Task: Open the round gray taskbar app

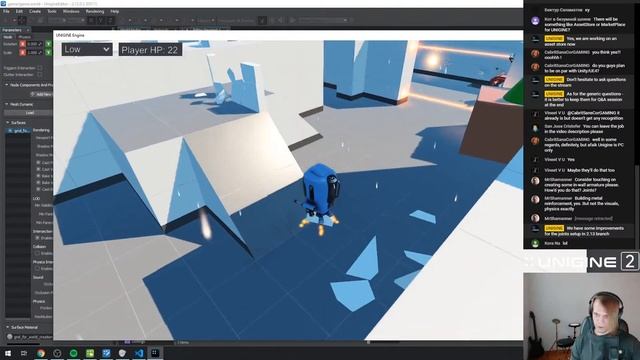Action: click(x=57, y=353)
